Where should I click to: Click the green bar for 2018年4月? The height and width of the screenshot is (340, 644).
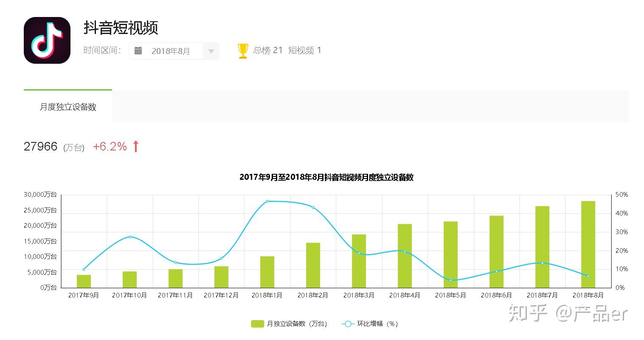point(405,256)
